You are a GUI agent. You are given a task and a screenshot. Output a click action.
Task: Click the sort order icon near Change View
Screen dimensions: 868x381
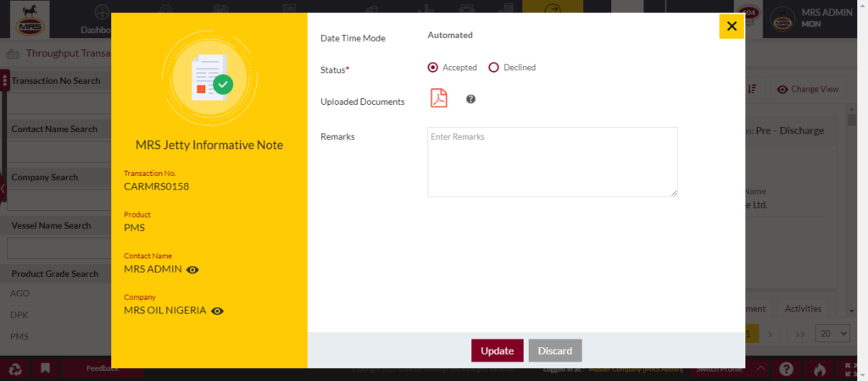click(753, 89)
